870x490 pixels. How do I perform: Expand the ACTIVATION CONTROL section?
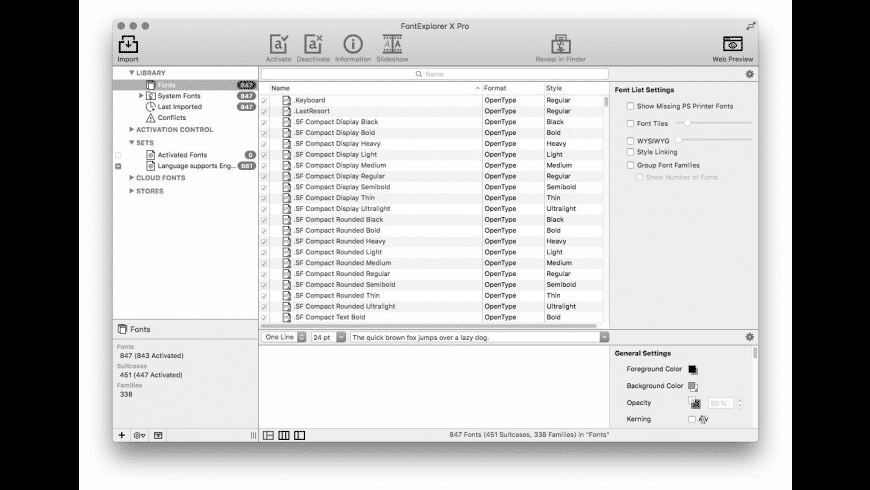coord(131,129)
